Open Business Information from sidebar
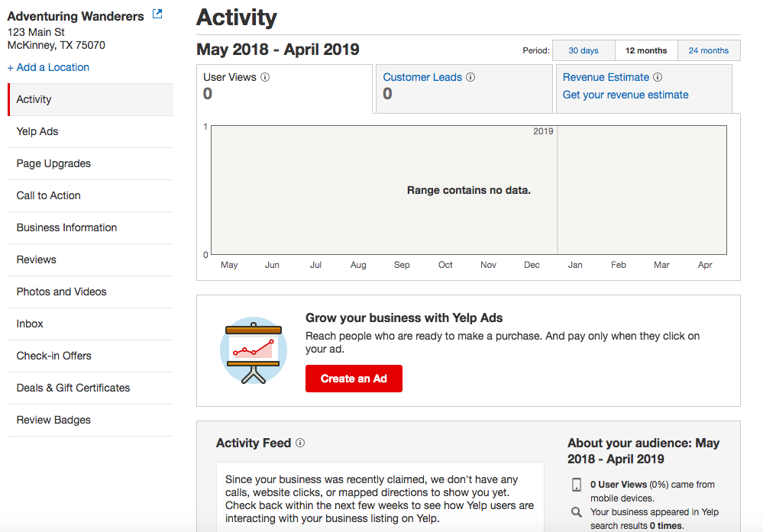The height and width of the screenshot is (532, 763). 66,227
